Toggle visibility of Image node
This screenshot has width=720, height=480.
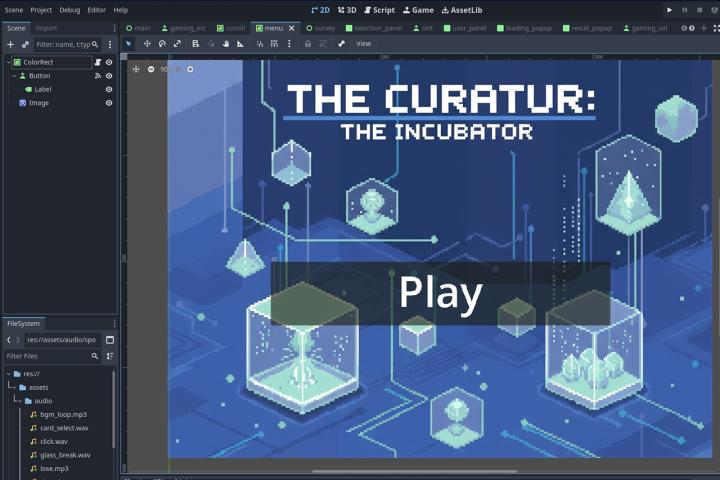click(109, 103)
